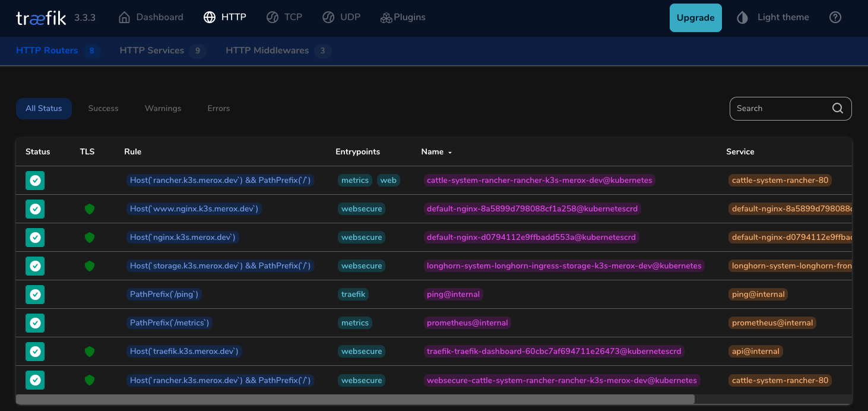
Task: Click service ping@internal tag
Action: point(759,294)
